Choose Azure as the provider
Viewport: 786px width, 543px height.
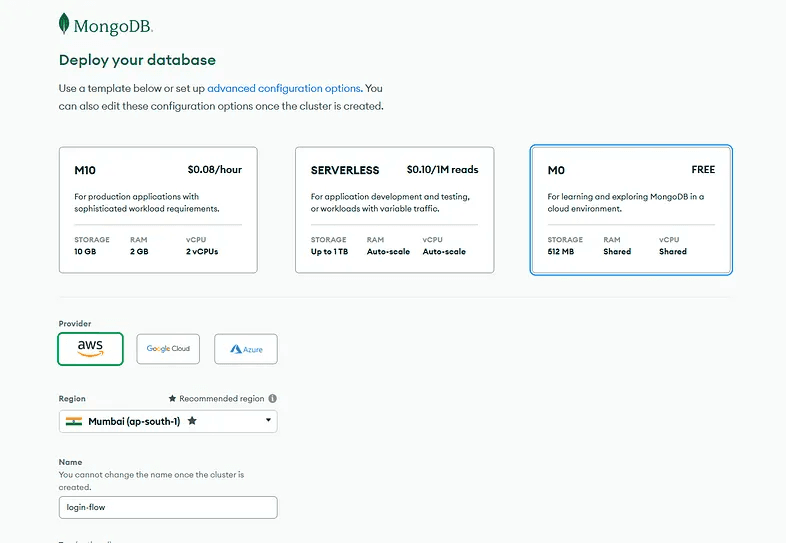tap(246, 348)
